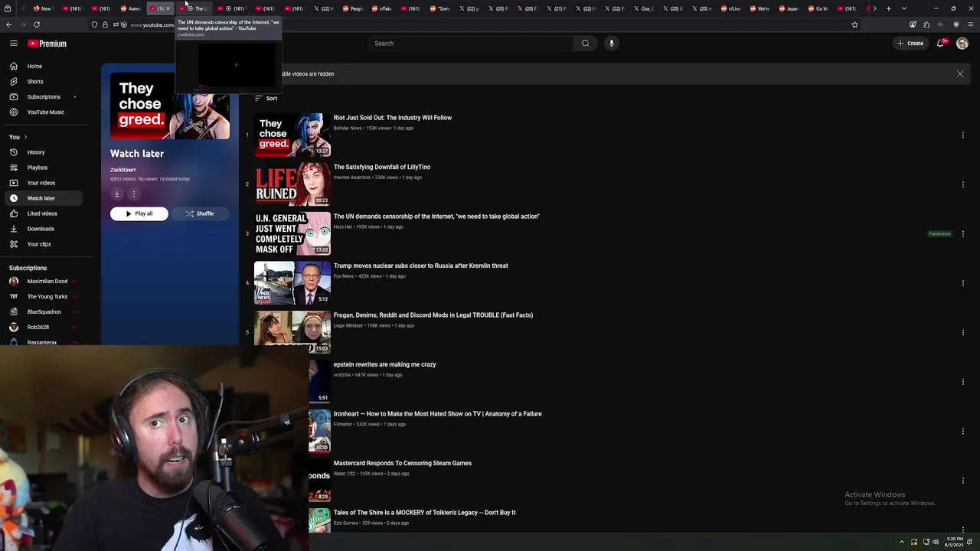The height and width of the screenshot is (551, 980).
Task: Open U.N. General mask off thumbnail
Action: [292, 233]
